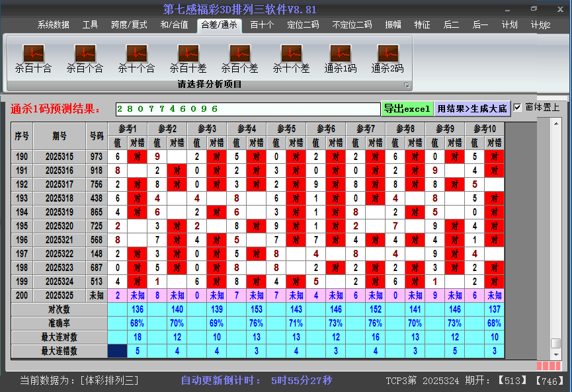
Task: Open the 杀百个差 analysis tool
Action: click(239, 56)
